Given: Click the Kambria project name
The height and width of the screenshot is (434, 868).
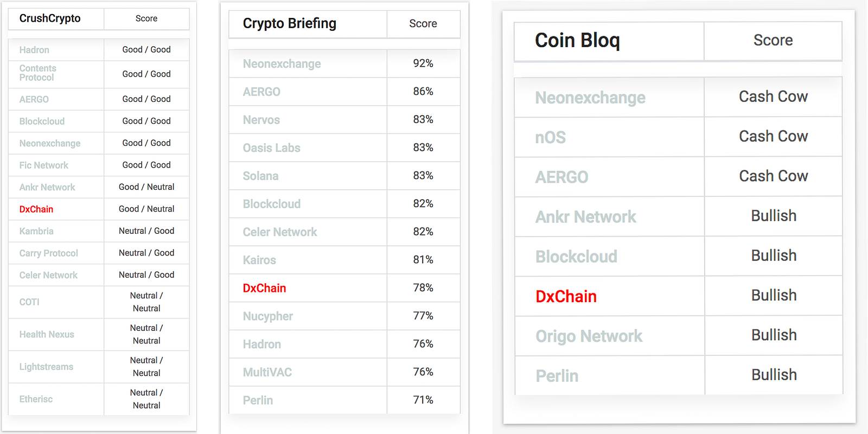Looking at the screenshot, I should pyautogui.click(x=36, y=231).
